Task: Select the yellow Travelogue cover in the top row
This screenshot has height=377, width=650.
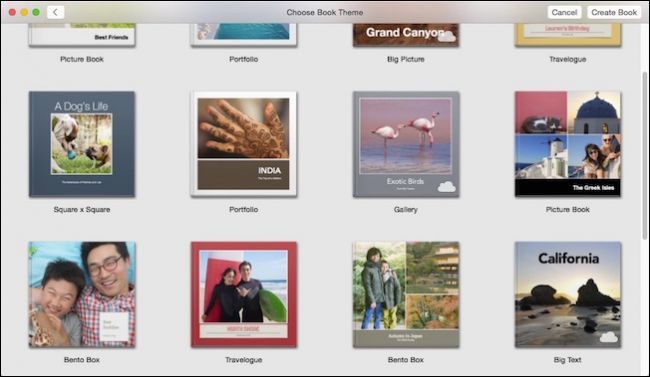Action: click(568, 35)
